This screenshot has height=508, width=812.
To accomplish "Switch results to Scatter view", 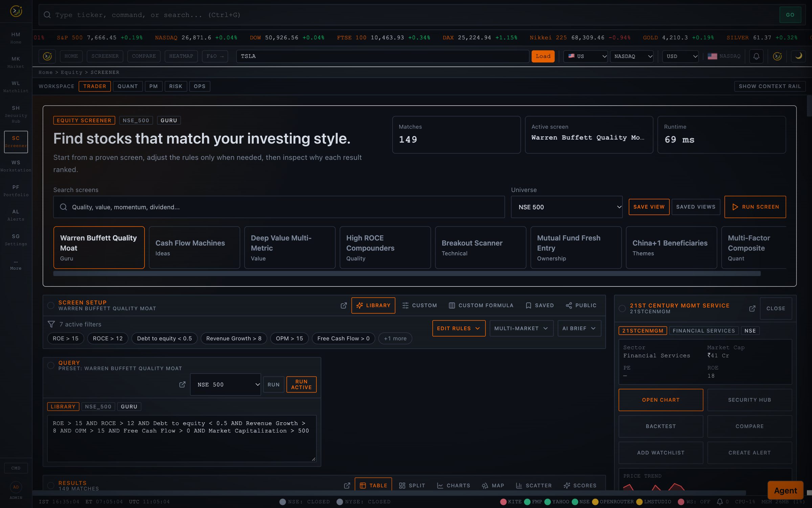I will [x=534, y=486].
